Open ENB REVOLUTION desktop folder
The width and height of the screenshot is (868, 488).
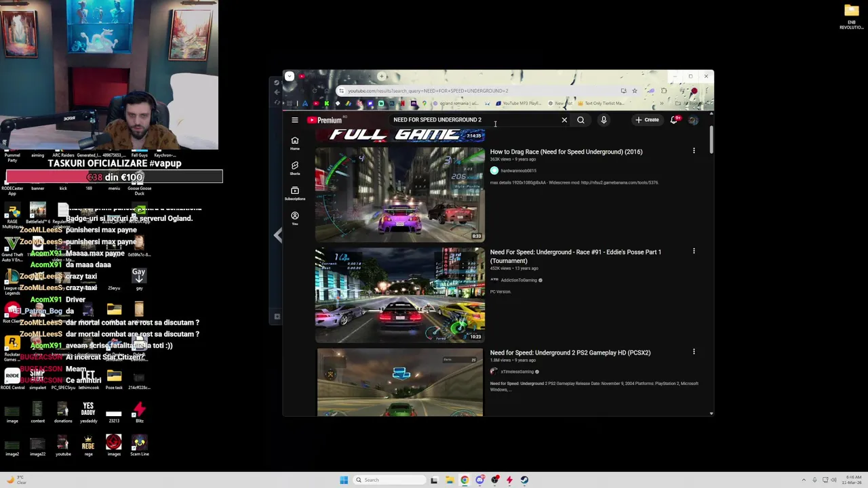[852, 17]
